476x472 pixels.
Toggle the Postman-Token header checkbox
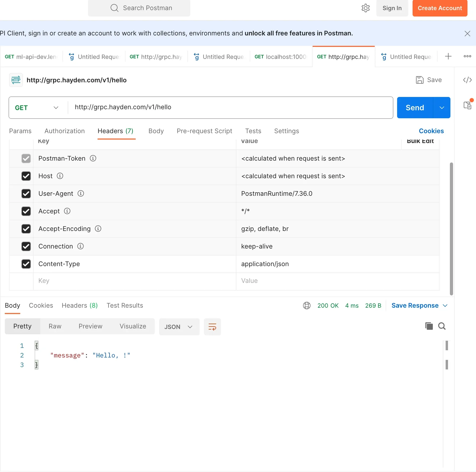click(x=26, y=158)
